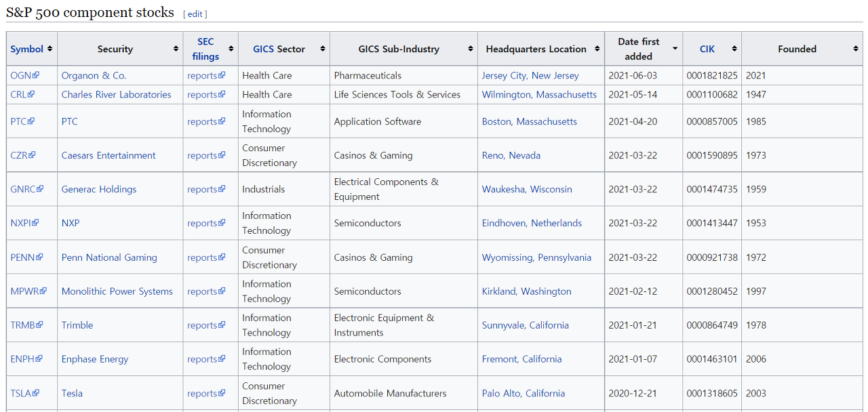Open Fremont, California location link
Image resolution: width=868 pixels, height=412 pixels.
coord(521,359)
